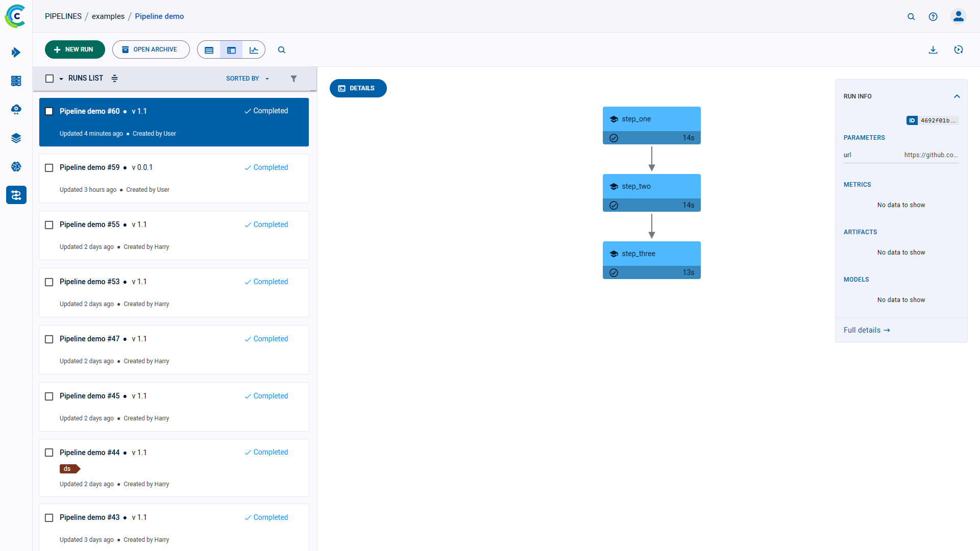Click the Workers and Queues sidebar icon

click(16, 81)
